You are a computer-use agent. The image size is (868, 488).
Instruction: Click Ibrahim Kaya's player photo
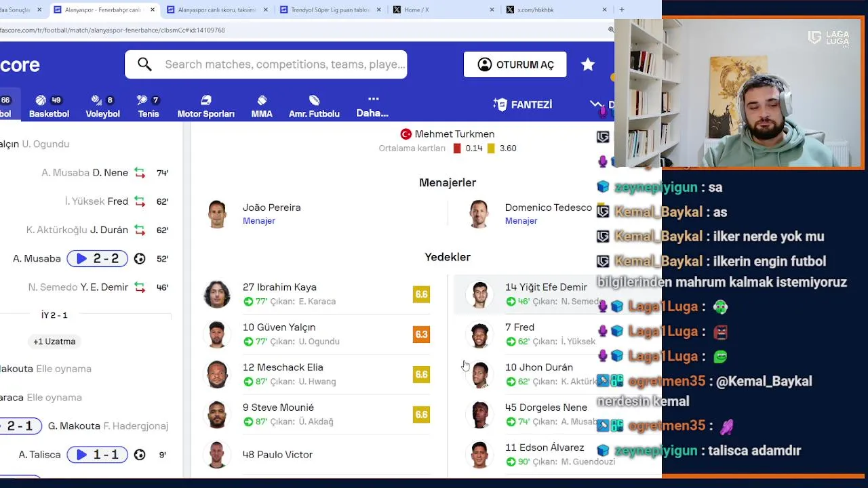pos(217,294)
